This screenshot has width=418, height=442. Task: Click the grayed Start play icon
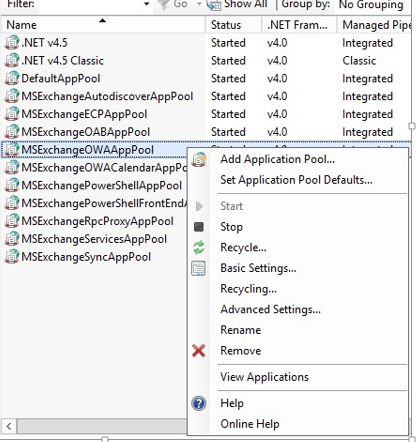tap(199, 206)
